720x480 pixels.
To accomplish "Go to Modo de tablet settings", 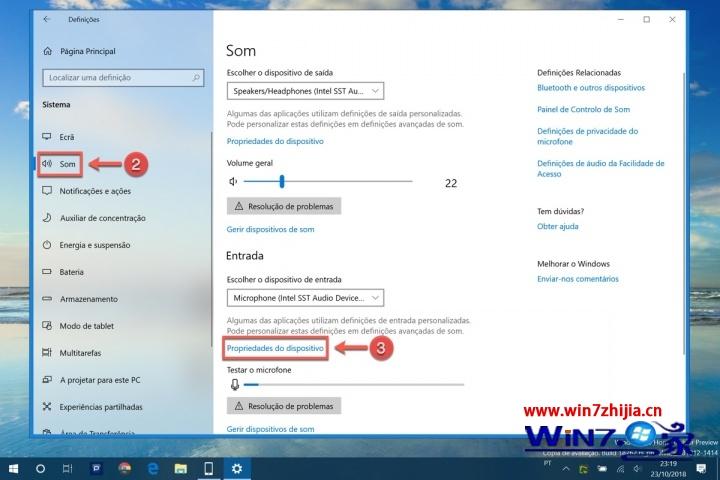I will 87,326.
